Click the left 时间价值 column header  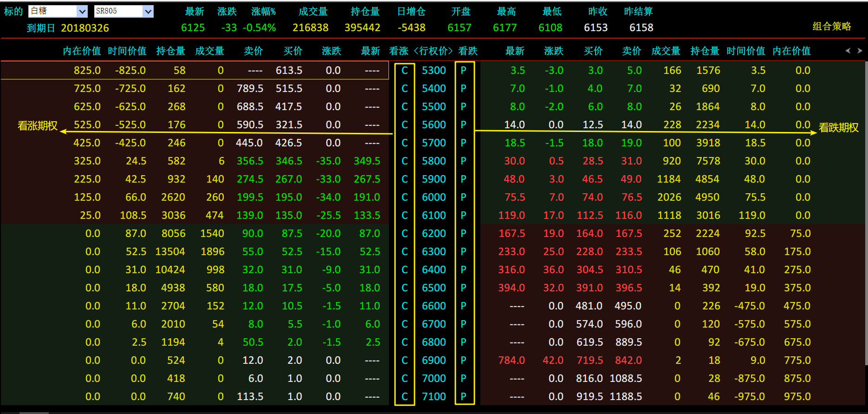pyautogui.click(x=127, y=51)
